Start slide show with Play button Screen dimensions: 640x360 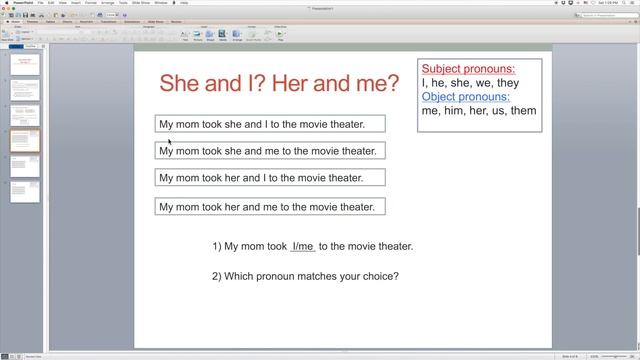pyautogui.click(x=280, y=36)
